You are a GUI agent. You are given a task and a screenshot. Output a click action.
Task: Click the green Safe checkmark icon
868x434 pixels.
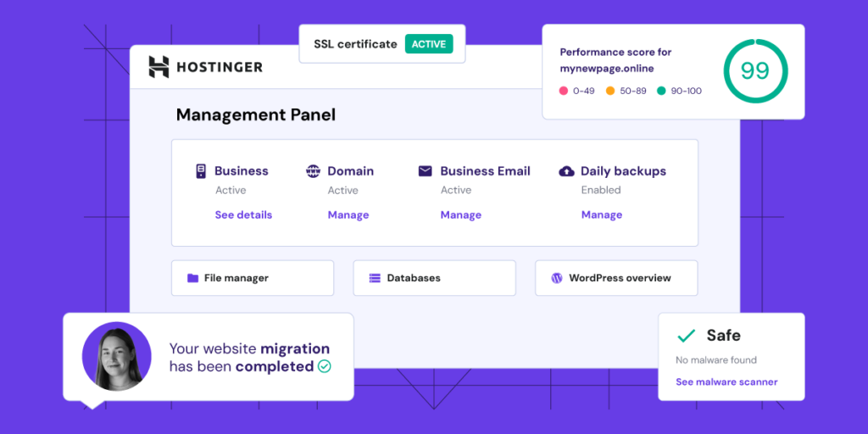(x=686, y=336)
